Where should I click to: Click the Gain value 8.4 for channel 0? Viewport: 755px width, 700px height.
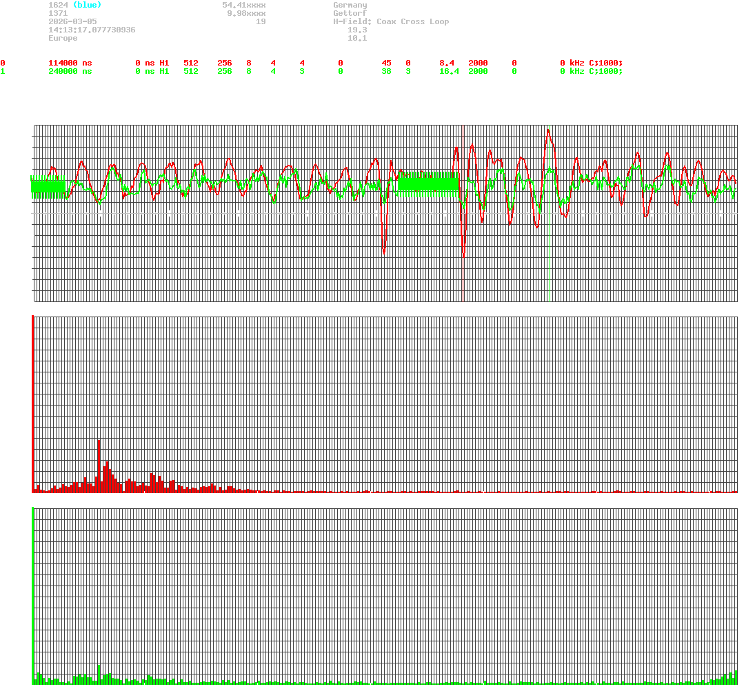pyautogui.click(x=446, y=63)
